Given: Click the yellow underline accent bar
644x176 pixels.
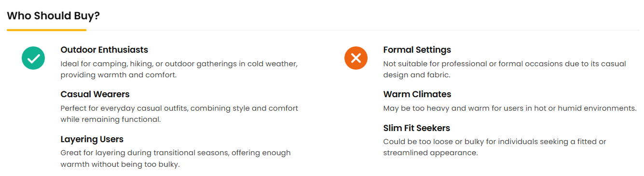Looking at the screenshot, I should 46,30.
